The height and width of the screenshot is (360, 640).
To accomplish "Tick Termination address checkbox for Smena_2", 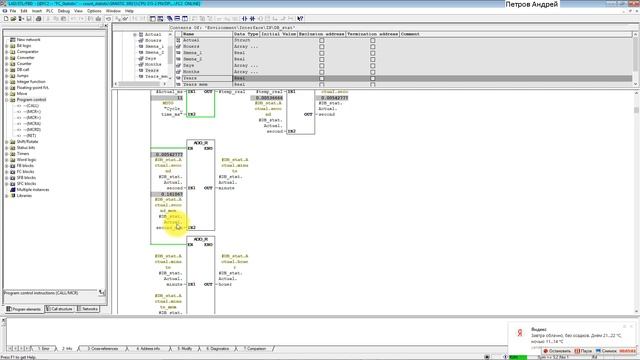I will pos(373,59).
